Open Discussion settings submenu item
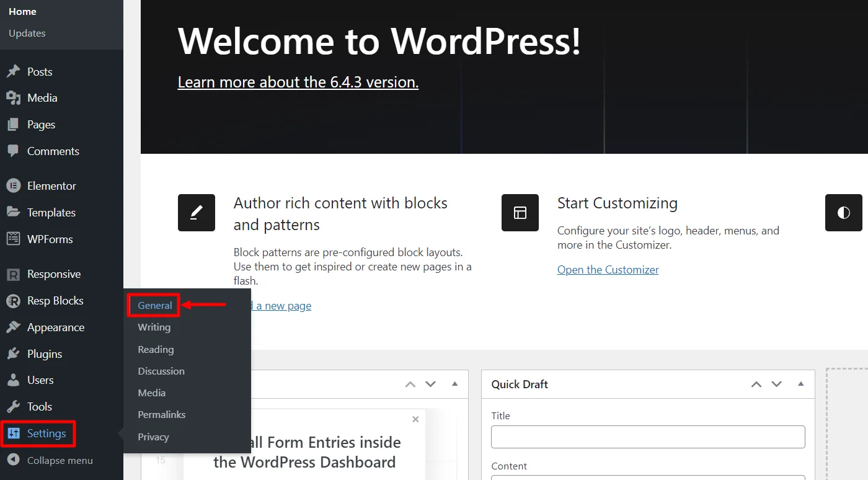868x480 pixels. coord(161,371)
